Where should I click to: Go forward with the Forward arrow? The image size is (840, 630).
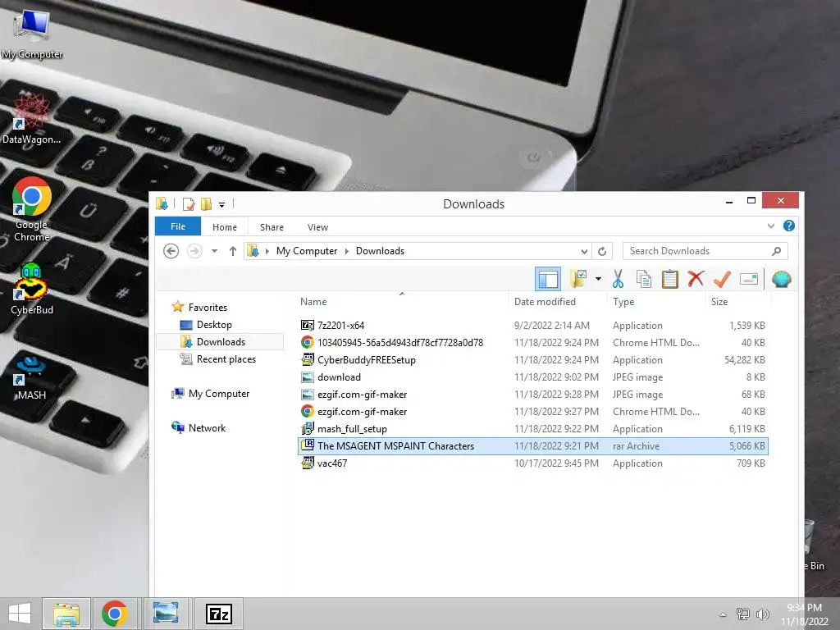coord(194,251)
